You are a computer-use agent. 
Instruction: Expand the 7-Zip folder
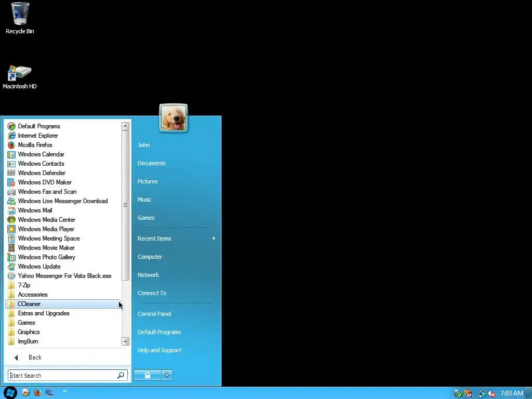(x=63, y=285)
